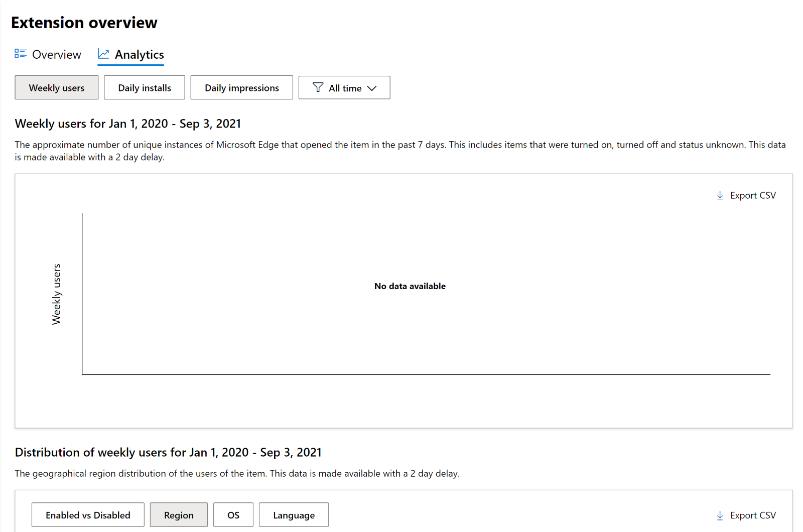Click the download icon next to lower Export CSV
This screenshot has width=803, height=532.
click(x=720, y=515)
